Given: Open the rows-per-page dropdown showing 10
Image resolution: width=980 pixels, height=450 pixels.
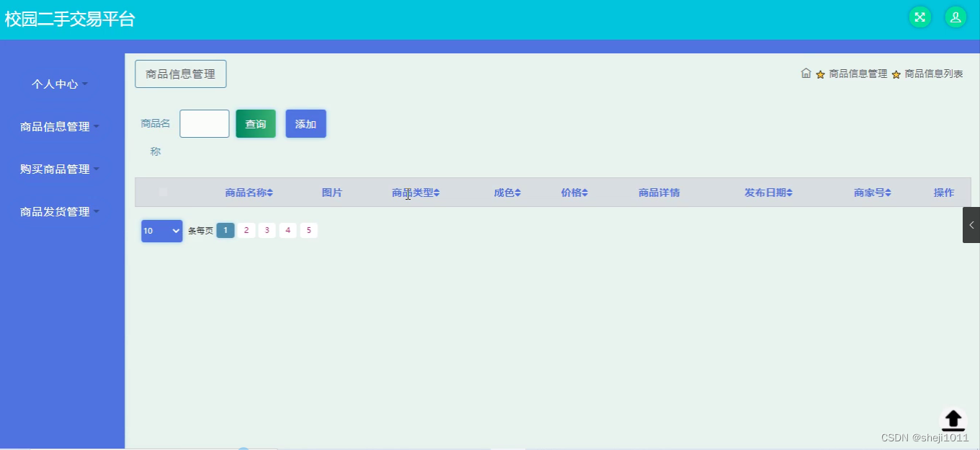Looking at the screenshot, I should [161, 231].
